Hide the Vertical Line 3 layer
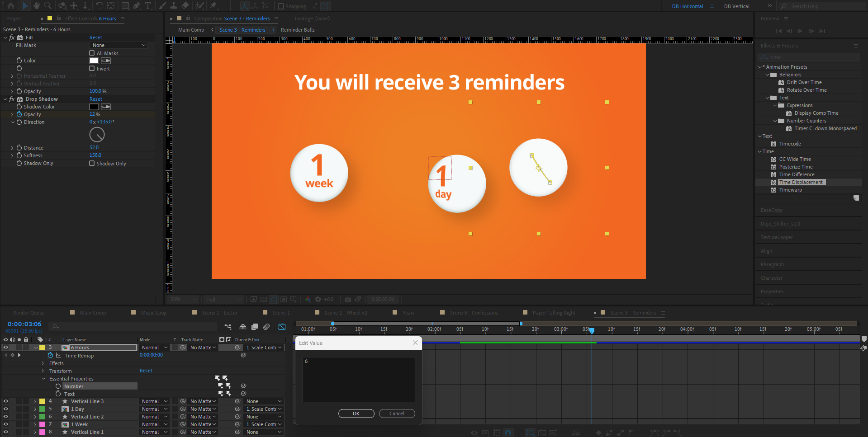 point(5,401)
